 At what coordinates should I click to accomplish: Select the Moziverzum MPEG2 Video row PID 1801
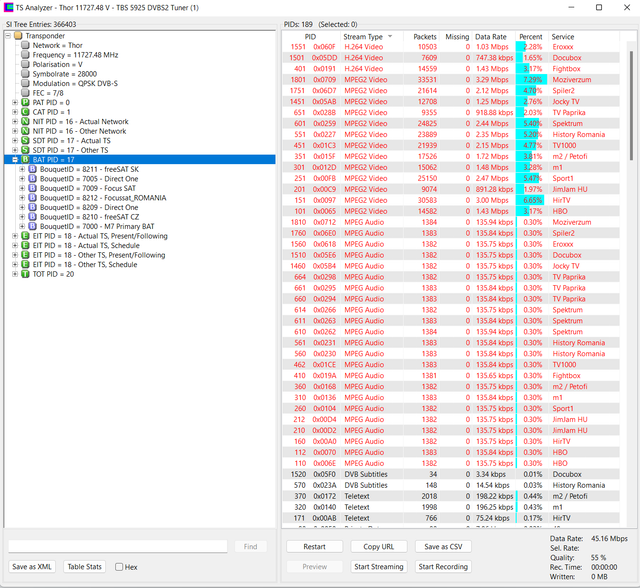[x=451, y=80]
